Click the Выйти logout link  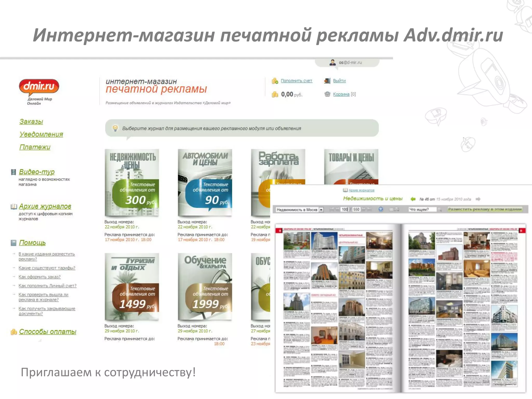click(x=339, y=81)
